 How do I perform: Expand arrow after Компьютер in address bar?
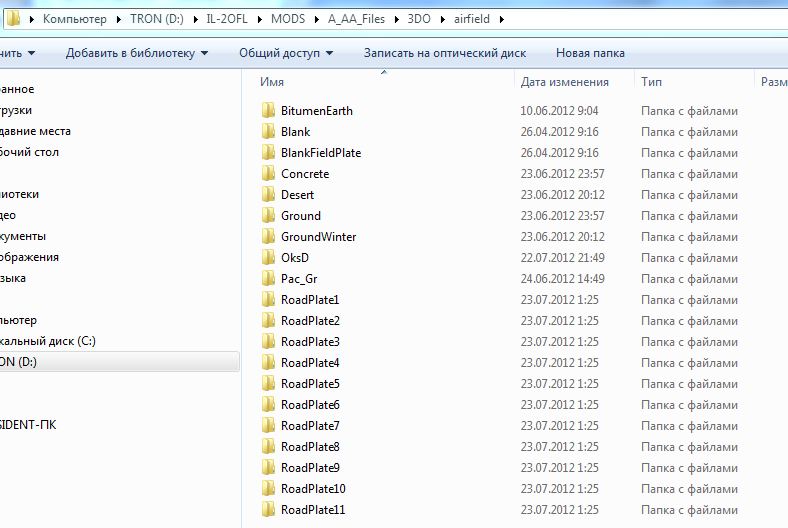pyautogui.click(x=119, y=20)
